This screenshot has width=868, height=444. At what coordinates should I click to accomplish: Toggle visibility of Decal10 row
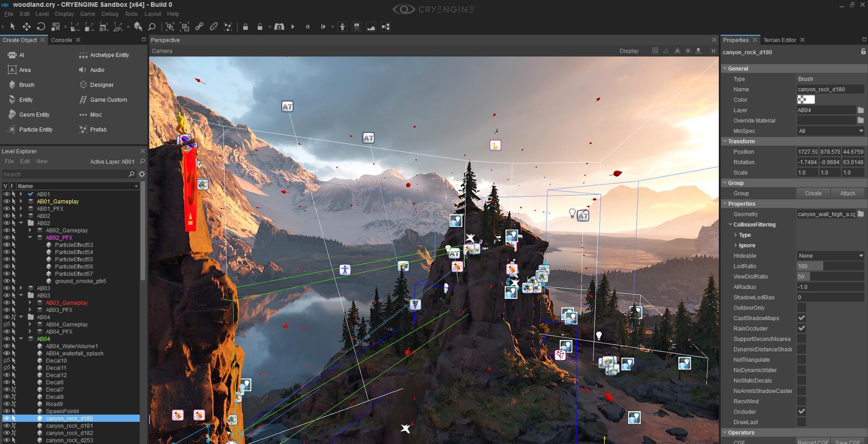coord(6,361)
